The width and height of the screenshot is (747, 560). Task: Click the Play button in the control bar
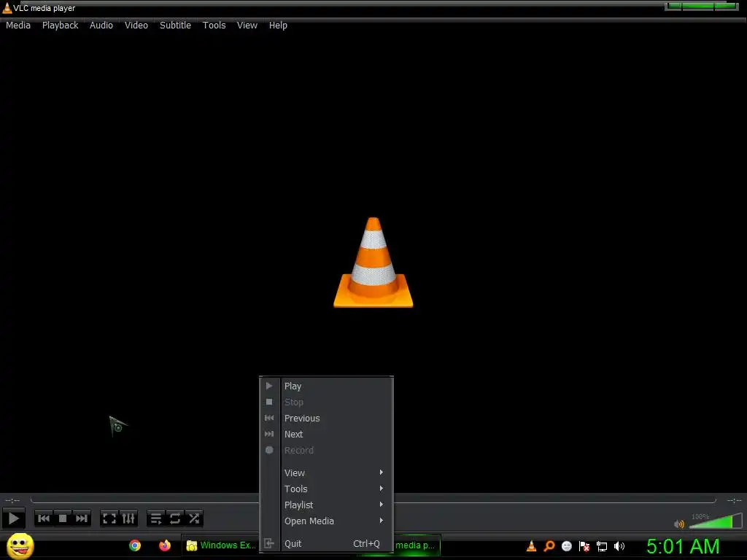tap(13, 518)
